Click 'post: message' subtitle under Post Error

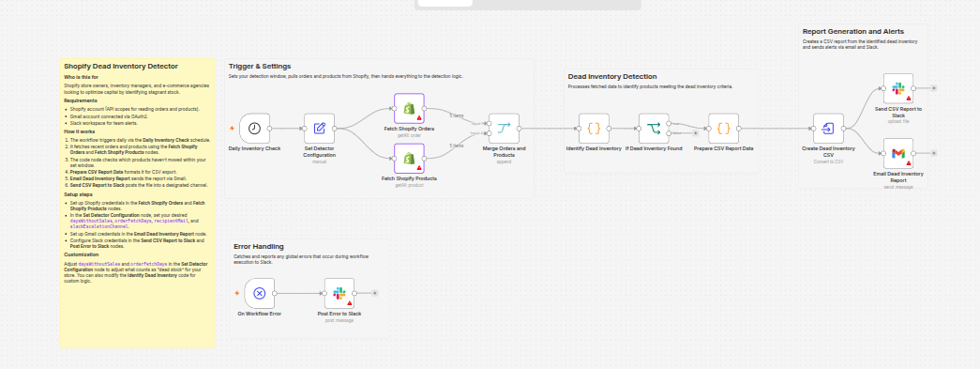point(339,320)
